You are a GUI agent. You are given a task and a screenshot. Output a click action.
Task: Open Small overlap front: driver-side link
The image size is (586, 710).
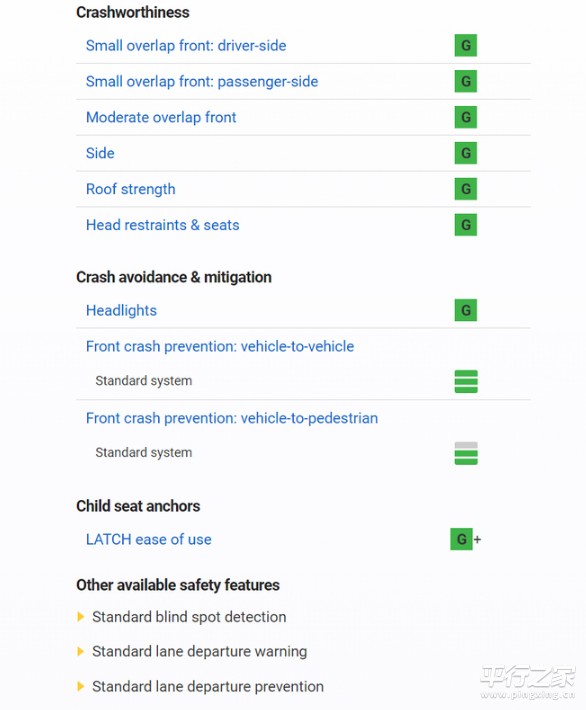[x=186, y=45]
